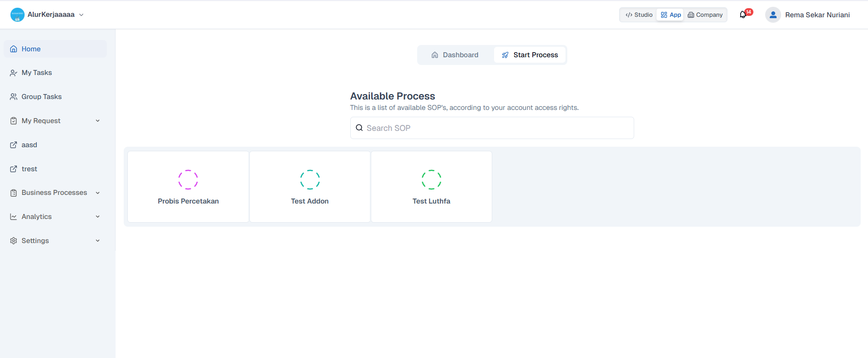Viewport: 868px width, 358px height.
Task: Click the My Tasks person icon
Action: tap(14, 73)
